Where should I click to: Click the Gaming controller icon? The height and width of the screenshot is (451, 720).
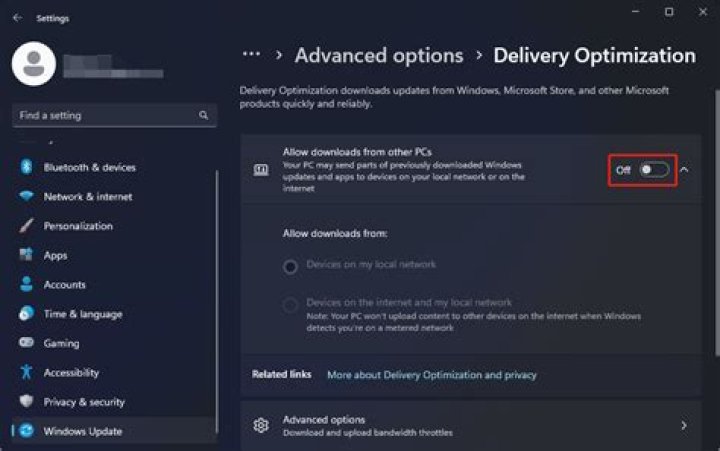coord(26,343)
